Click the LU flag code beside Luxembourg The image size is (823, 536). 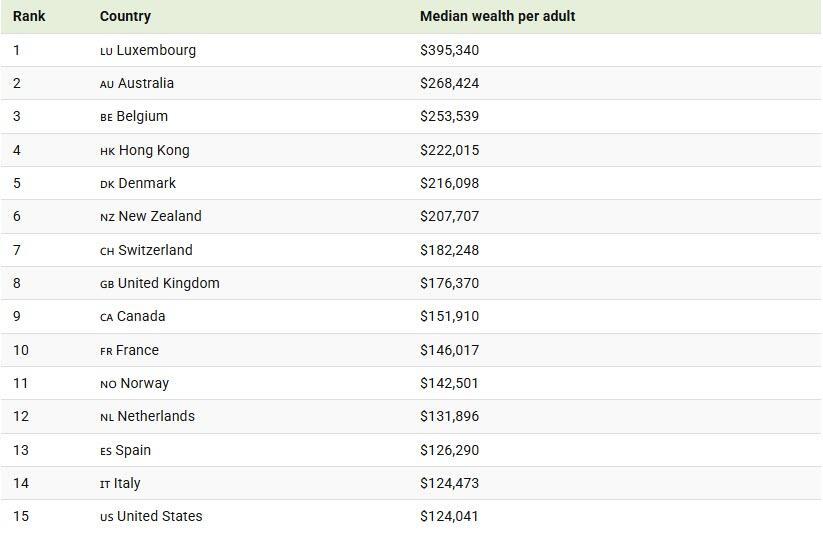[x=106, y=51]
